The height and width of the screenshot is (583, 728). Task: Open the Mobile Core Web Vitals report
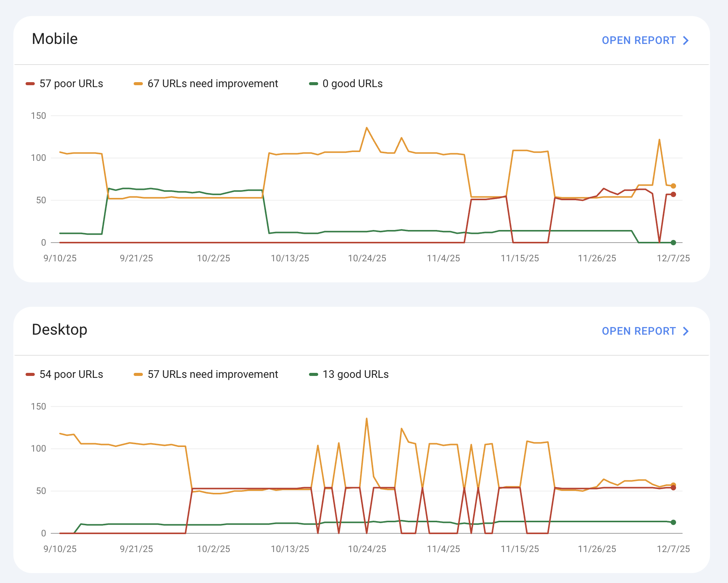(639, 40)
